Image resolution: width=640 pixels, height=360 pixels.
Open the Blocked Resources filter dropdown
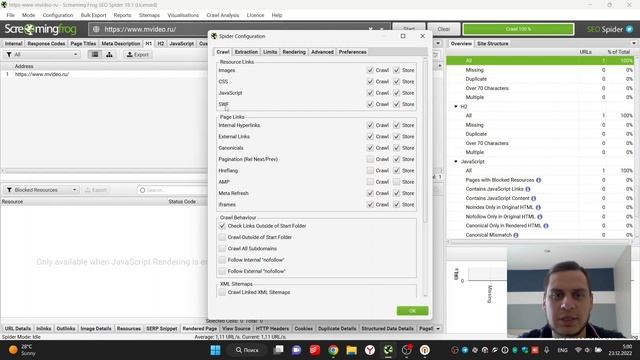coord(42,190)
